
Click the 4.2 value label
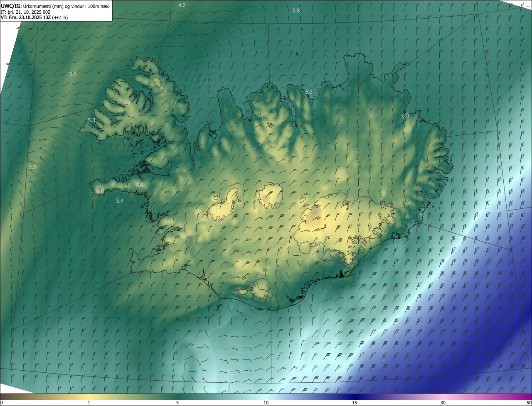click(x=182, y=5)
